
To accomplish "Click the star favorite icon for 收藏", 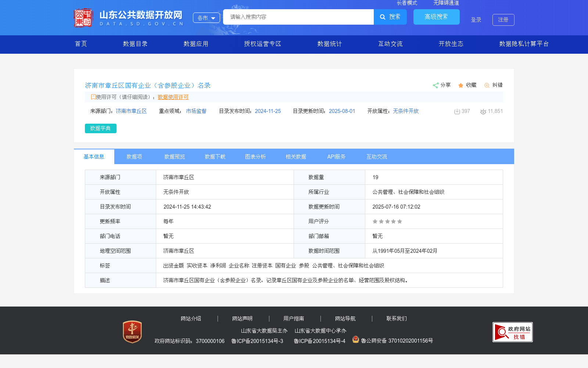I will [461, 85].
